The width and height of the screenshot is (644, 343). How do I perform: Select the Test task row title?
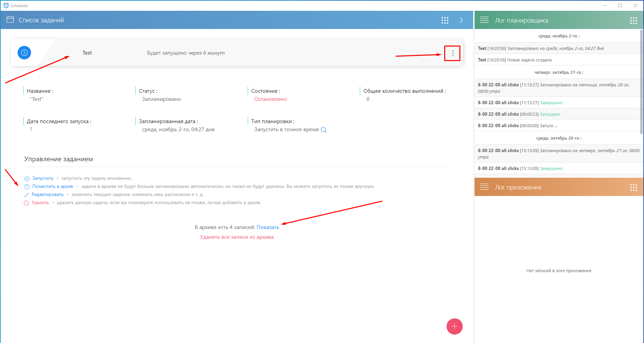click(x=87, y=53)
